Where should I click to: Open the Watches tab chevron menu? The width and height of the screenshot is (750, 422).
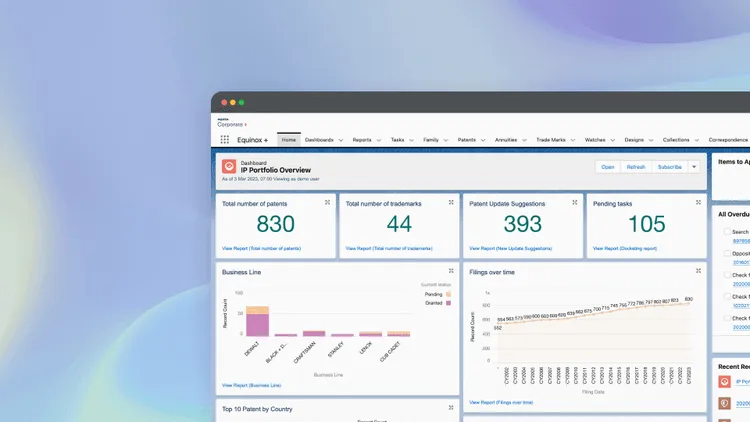point(613,140)
